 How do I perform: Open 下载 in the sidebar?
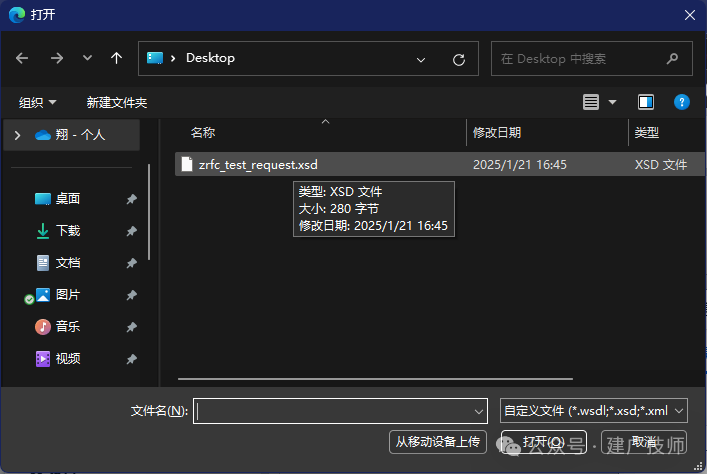pyautogui.click(x=68, y=230)
